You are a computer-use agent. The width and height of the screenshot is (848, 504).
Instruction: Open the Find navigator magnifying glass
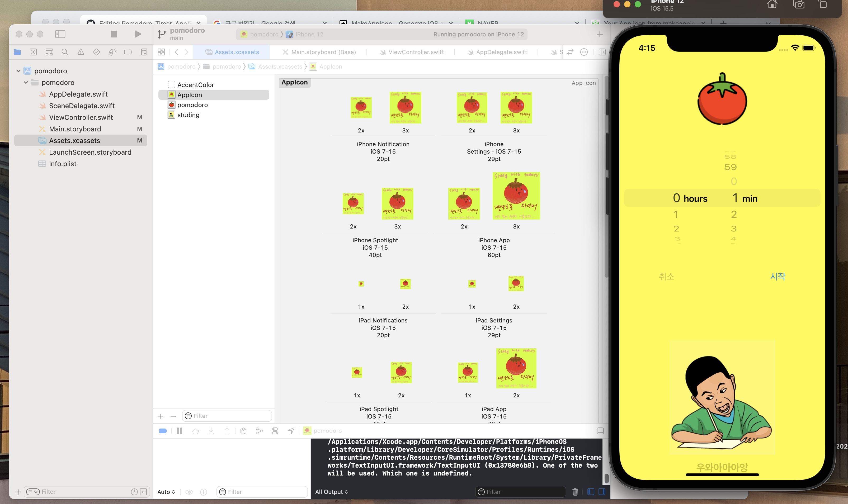65,52
